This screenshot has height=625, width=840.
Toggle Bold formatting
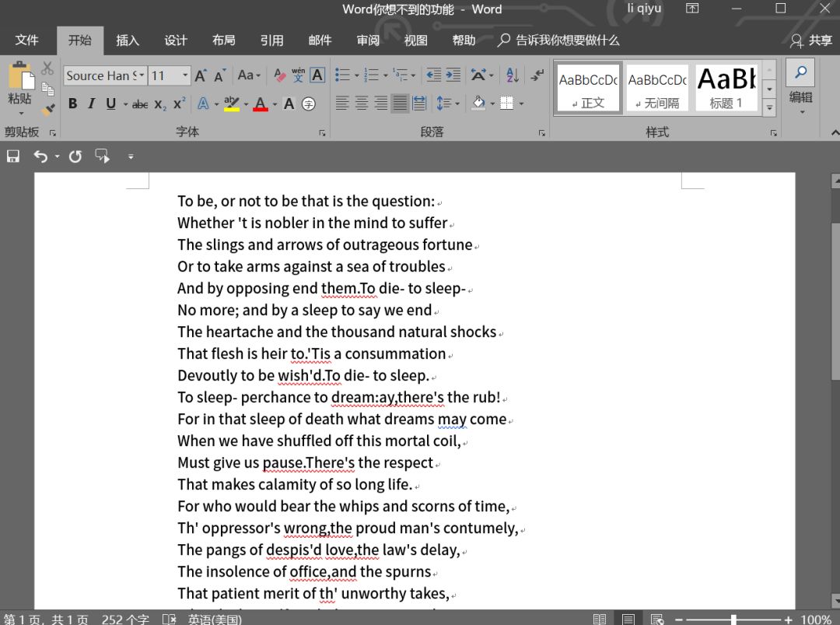point(73,104)
